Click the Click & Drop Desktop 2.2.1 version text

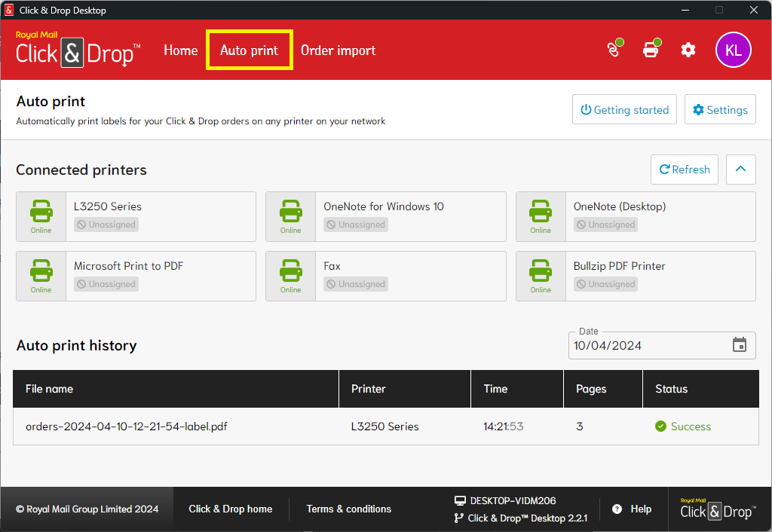527,518
